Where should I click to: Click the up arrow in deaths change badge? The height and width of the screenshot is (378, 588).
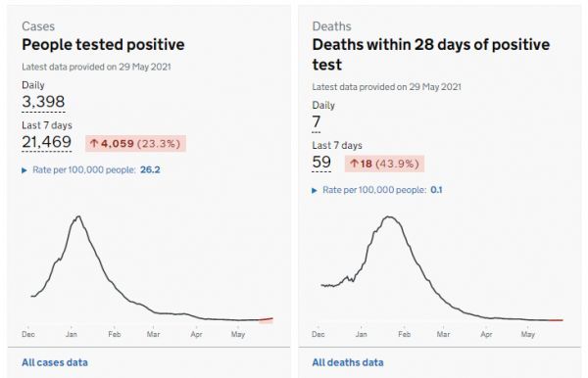click(x=354, y=164)
